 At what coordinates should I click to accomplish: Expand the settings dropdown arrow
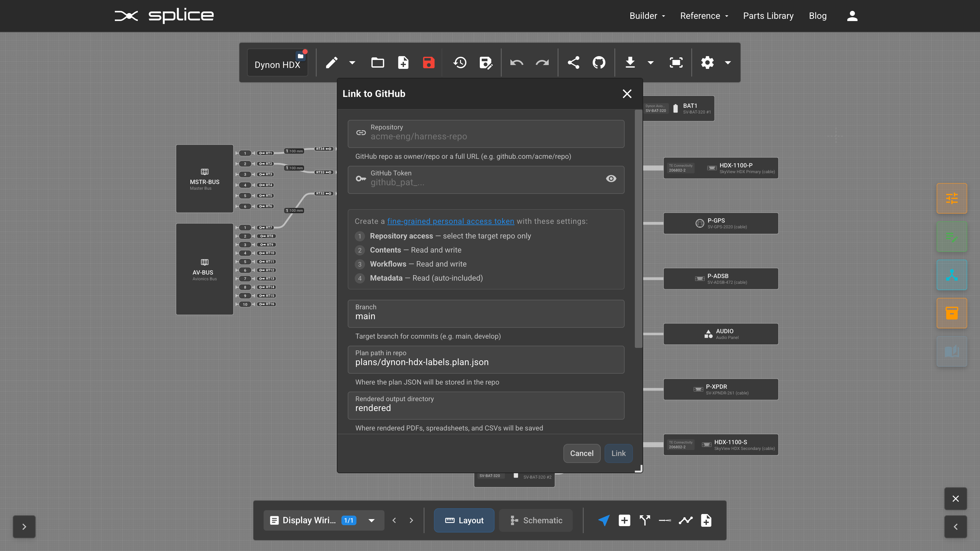(728, 63)
